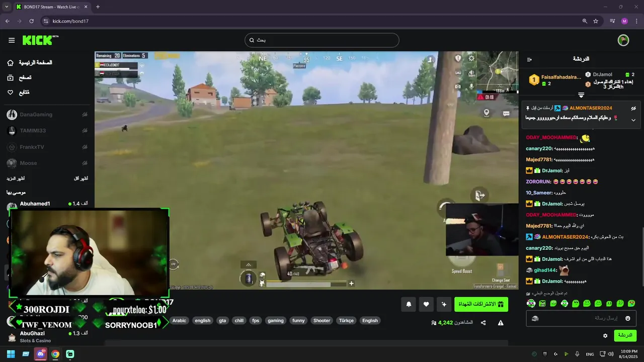Click the green Chat send button
644x362 pixels.
(x=625, y=335)
